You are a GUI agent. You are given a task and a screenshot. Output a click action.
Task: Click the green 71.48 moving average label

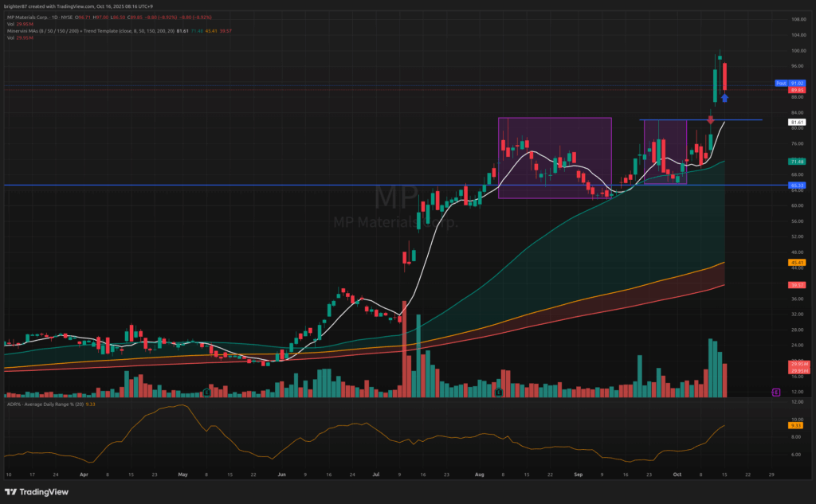(x=796, y=162)
